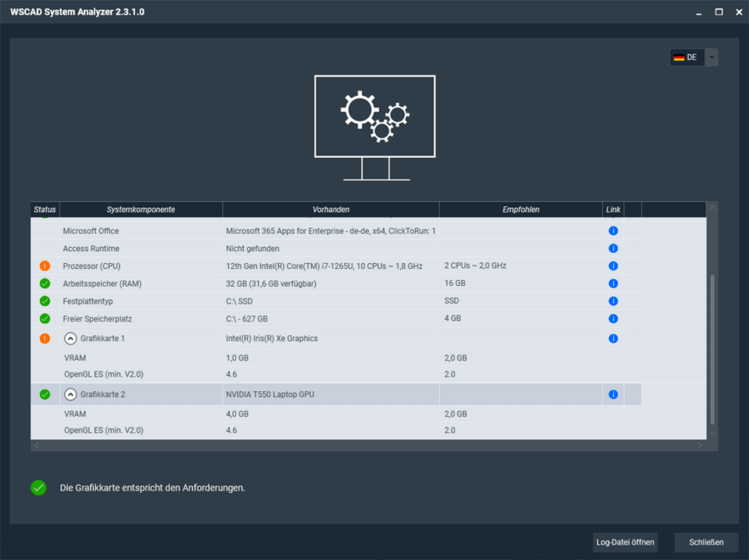Click the horizontal scrollbar right arrow
The width and height of the screenshot is (749, 560).
[x=700, y=445]
